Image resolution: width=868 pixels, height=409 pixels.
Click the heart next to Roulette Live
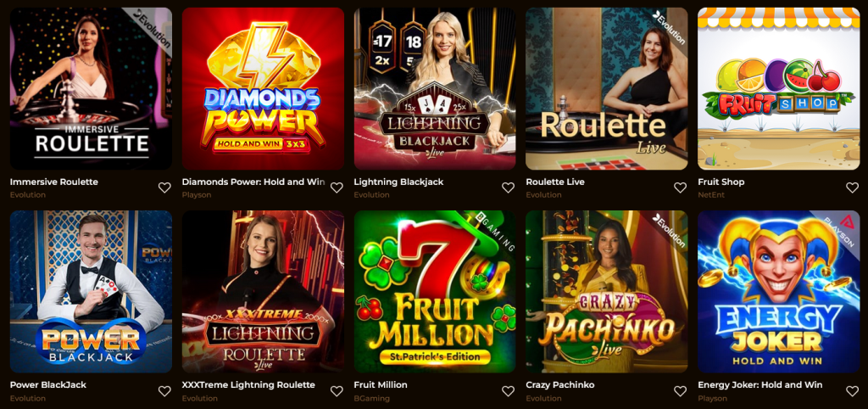pos(681,188)
